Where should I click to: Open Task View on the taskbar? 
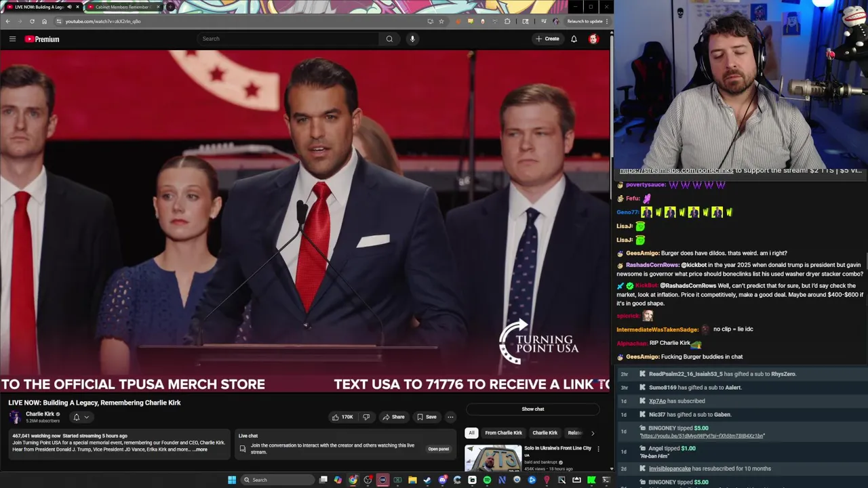click(x=323, y=480)
